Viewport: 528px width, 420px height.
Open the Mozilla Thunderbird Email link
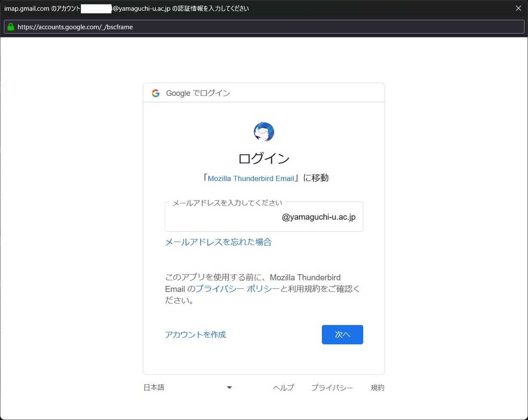point(251,178)
